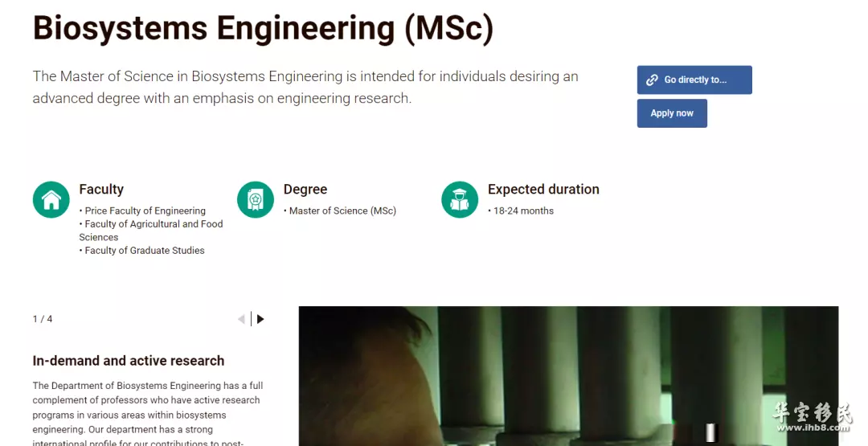Go to the previous carousel slide

[x=241, y=319]
